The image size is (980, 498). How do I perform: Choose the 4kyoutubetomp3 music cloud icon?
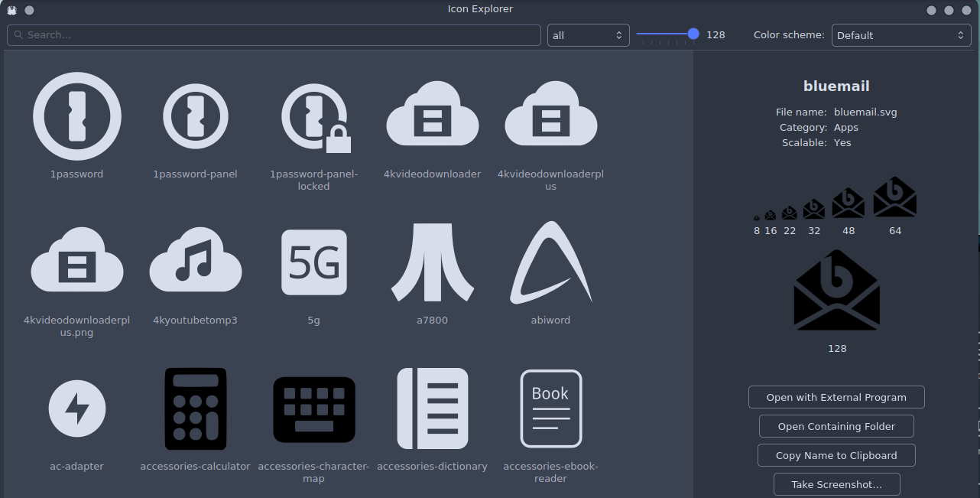(x=195, y=262)
